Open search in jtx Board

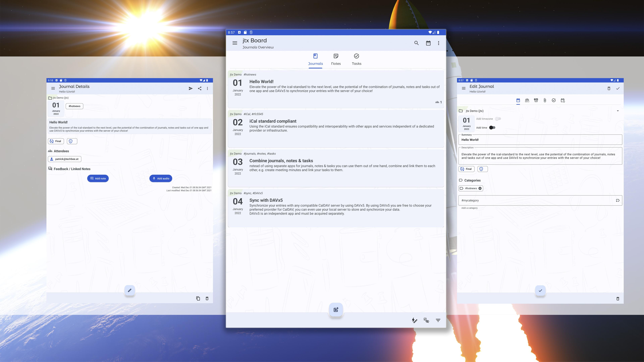(416, 43)
